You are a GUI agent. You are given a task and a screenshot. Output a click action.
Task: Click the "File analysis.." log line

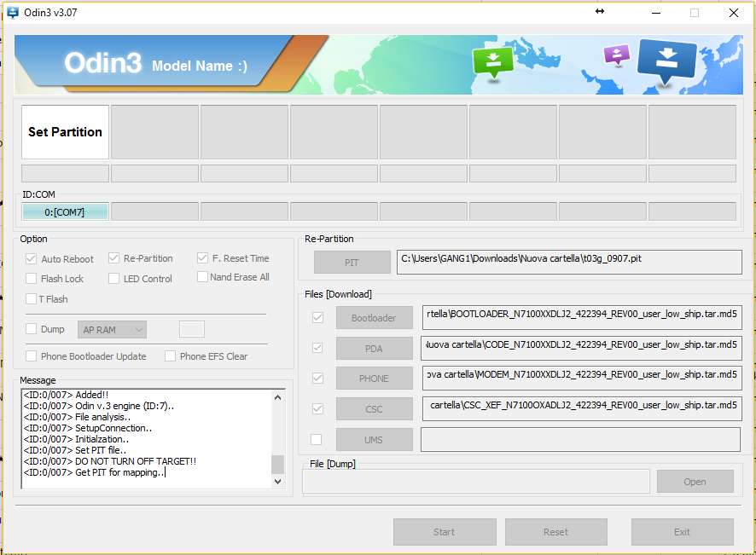tap(77, 417)
